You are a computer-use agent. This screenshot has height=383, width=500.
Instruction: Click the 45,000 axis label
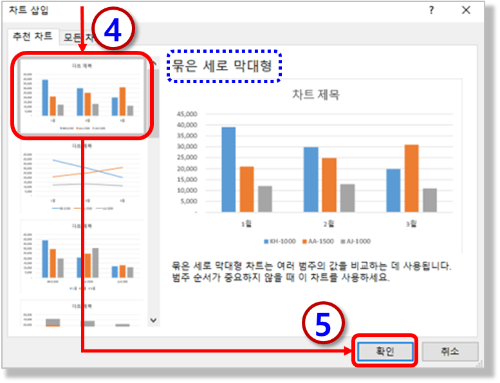point(187,114)
